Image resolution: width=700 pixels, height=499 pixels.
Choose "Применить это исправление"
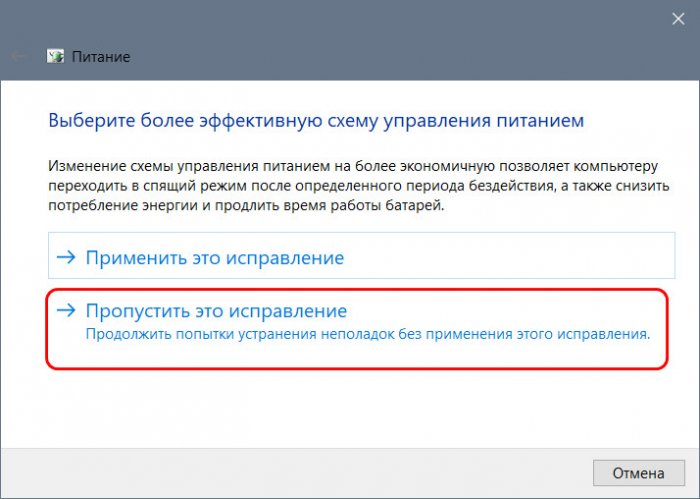[362, 256]
